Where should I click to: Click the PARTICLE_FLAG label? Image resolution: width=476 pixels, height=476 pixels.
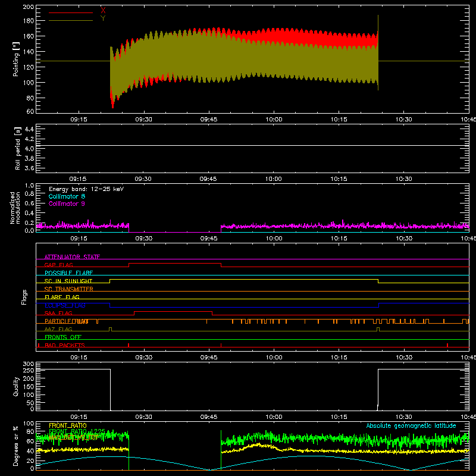[67, 321]
